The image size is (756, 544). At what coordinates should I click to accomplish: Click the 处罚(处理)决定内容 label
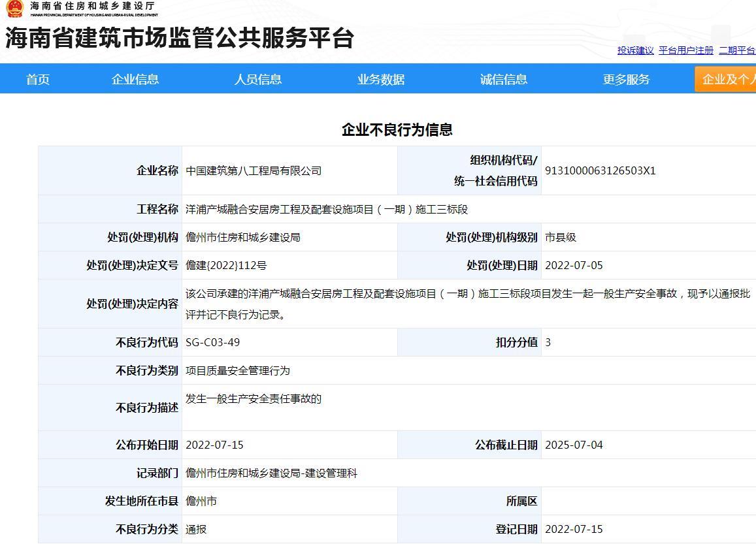coord(132,304)
